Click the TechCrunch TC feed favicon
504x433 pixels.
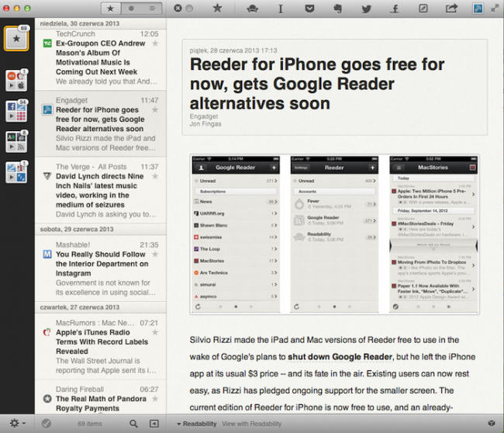coord(47,43)
